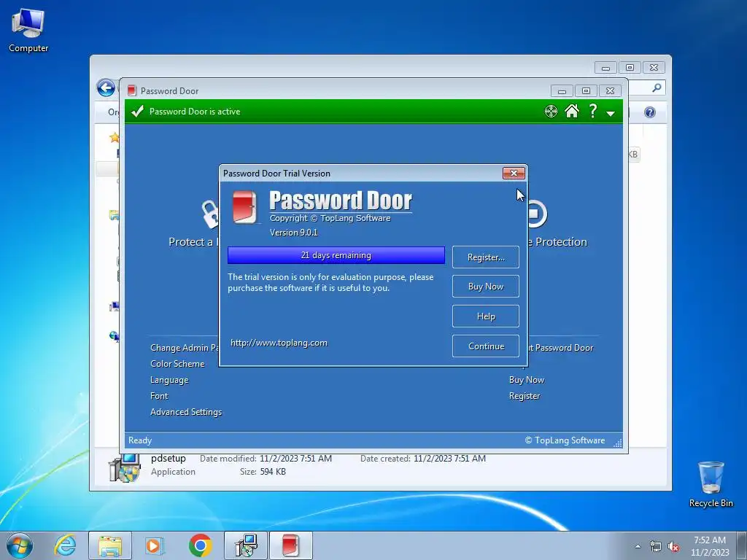The width and height of the screenshot is (747, 560).
Task: Click the crosshair target icon in header
Action: pyautogui.click(x=551, y=112)
